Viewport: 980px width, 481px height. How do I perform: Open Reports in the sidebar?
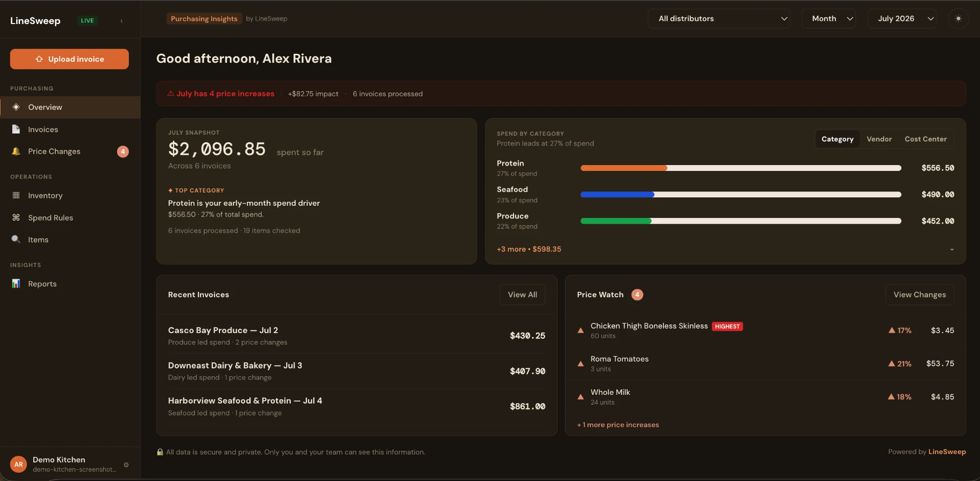[70, 284]
